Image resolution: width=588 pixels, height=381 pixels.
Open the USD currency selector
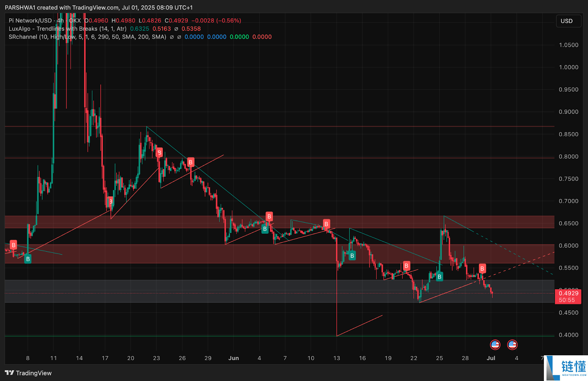click(566, 21)
